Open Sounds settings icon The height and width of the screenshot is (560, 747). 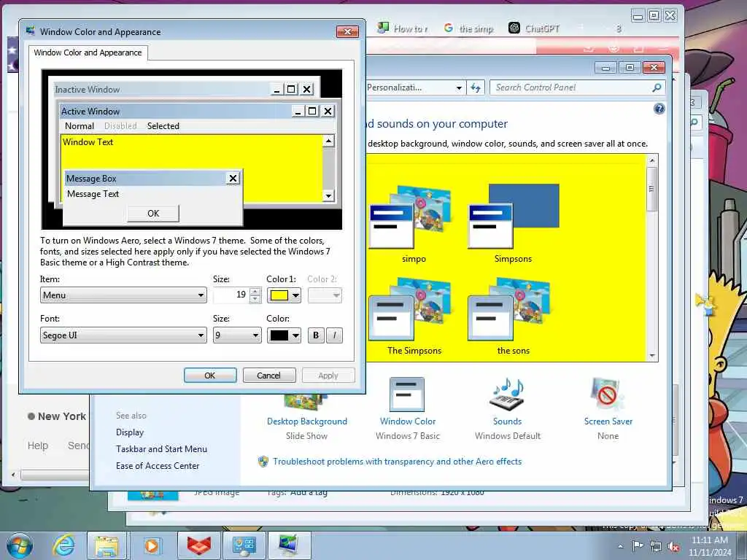[508, 395]
